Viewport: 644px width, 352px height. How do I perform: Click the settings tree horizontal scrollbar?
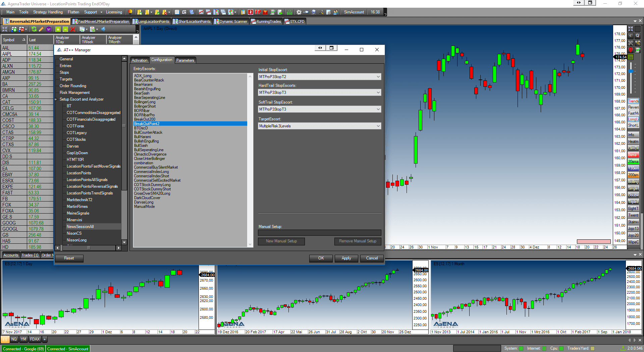coord(89,248)
